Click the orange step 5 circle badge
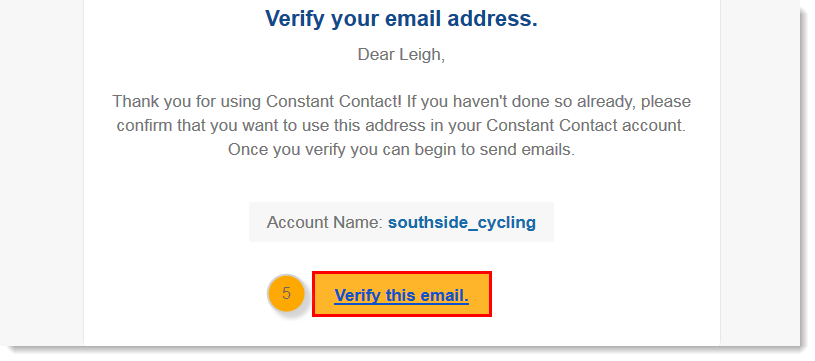Screen dimensions: 815x361 pyautogui.click(x=286, y=293)
